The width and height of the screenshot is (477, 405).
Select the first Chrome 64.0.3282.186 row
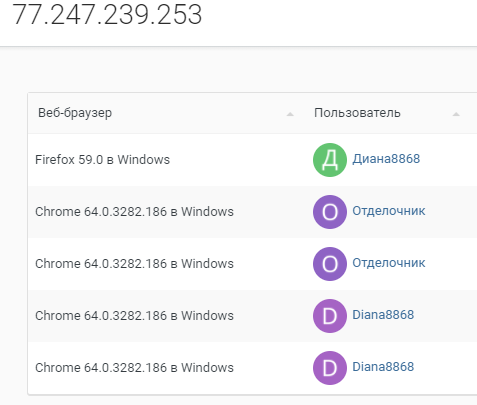click(252, 212)
